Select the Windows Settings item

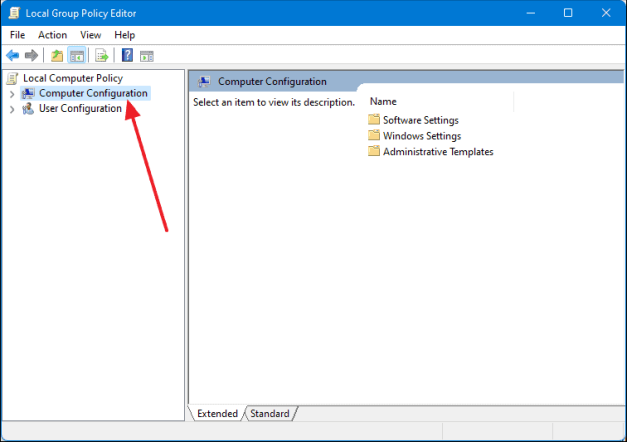(x=422, y=136)
